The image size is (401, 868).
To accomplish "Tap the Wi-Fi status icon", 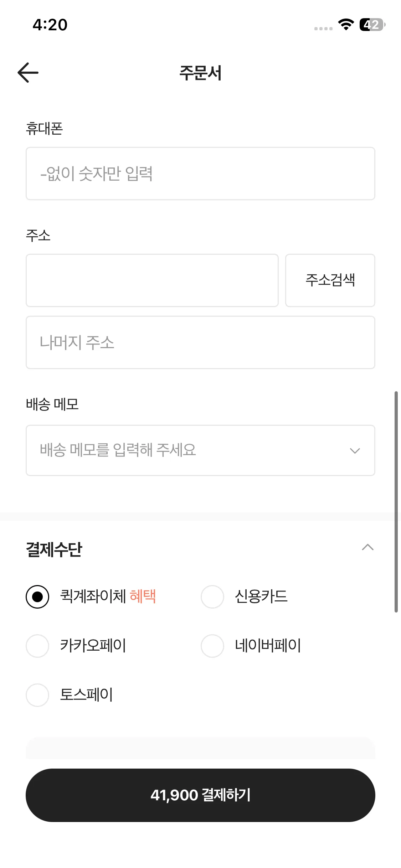I will coord(346,25).
